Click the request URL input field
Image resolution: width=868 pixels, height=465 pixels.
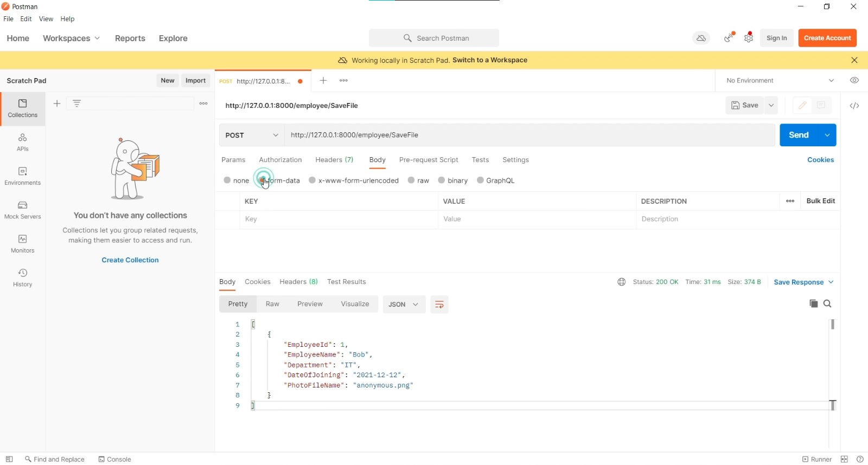click(529, 135)
